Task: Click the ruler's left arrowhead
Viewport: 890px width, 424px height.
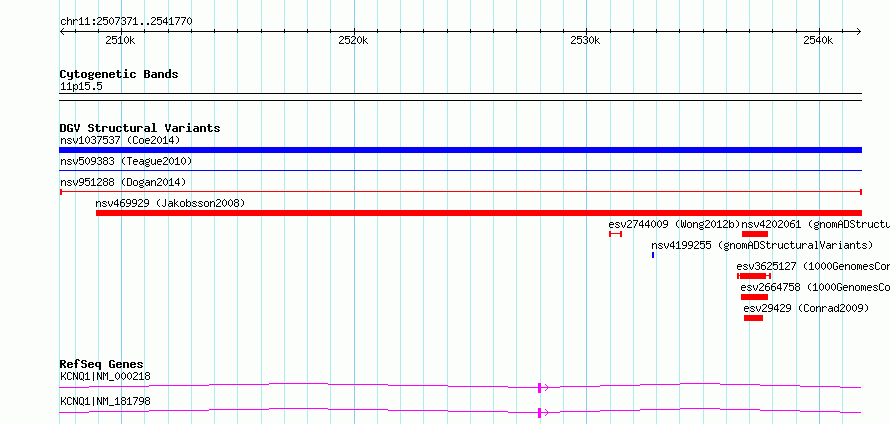Action: (62, 32)
